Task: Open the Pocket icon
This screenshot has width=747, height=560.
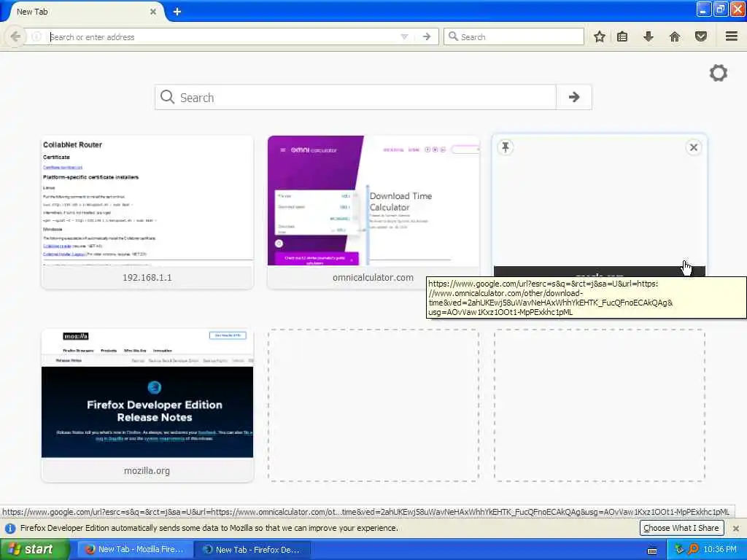Action: 701,36
